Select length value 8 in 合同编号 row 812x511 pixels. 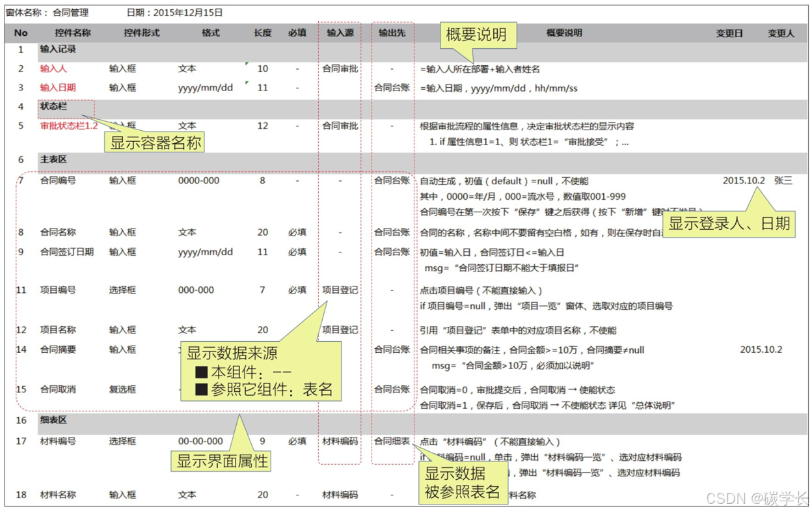[x=262, y=180]
